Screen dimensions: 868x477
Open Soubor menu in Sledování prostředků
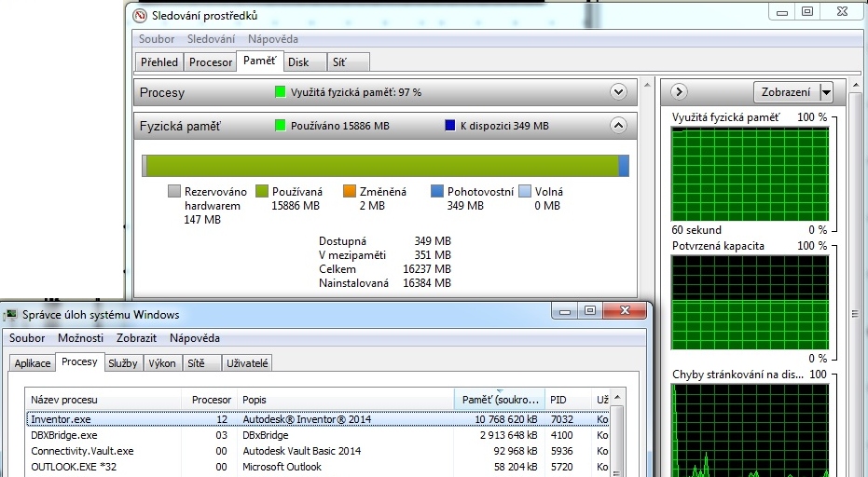(157, 39)
